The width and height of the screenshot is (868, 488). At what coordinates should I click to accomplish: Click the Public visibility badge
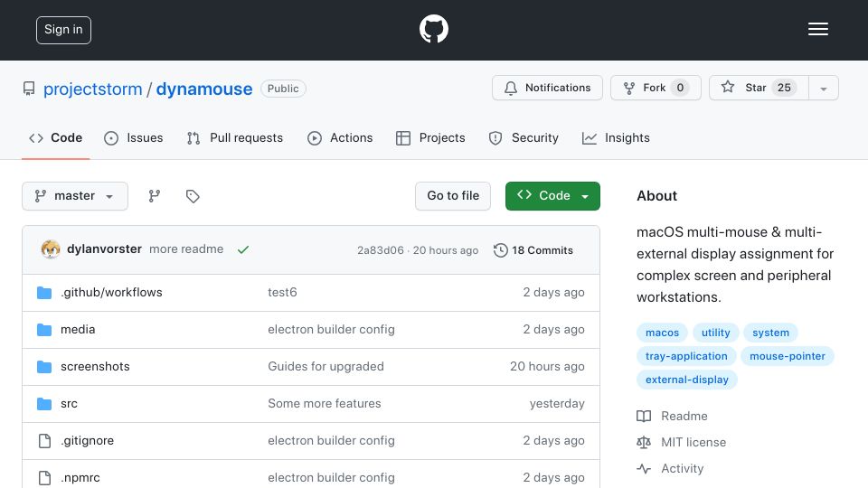click(x=283, y=89)
